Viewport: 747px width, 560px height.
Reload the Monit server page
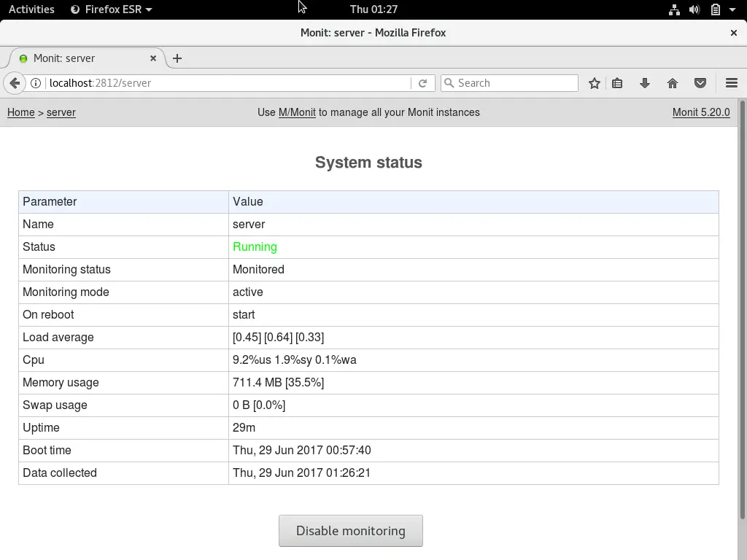coord(423,82)
